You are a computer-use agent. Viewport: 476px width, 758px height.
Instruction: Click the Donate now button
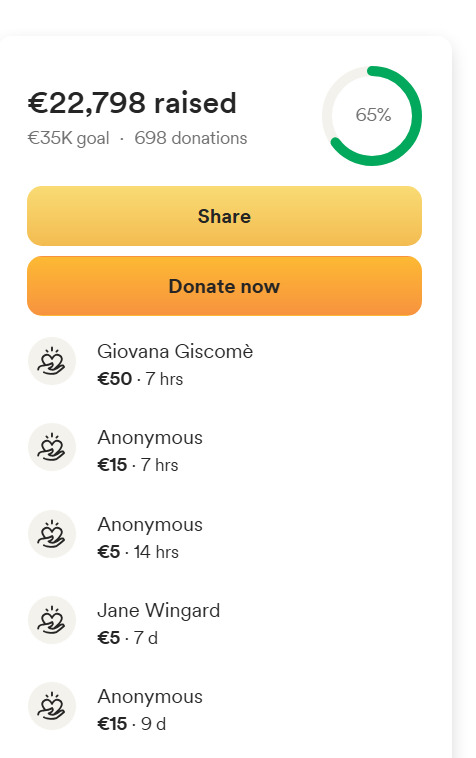coord(224,286)
